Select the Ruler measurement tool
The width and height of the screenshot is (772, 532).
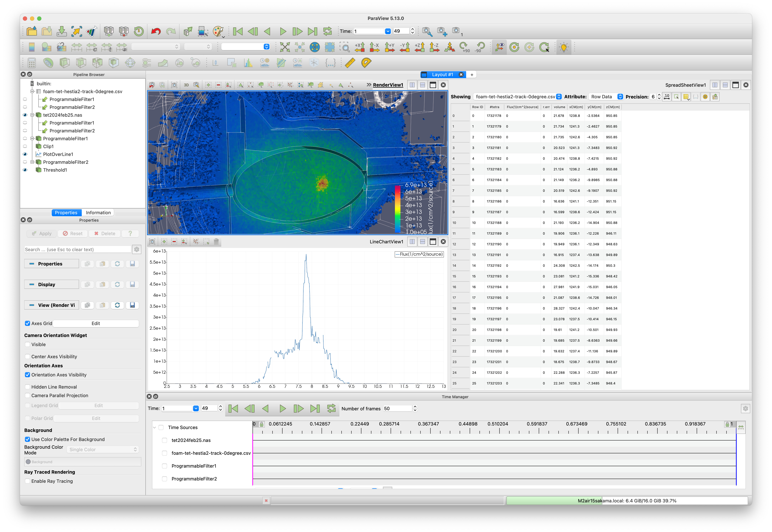pos(350,63)
